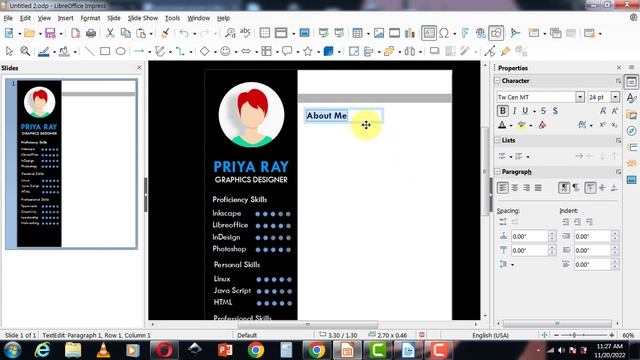Insert a table using toolbar icon
The width and height of the screenshot is (640, 360).
coord(357,33)
